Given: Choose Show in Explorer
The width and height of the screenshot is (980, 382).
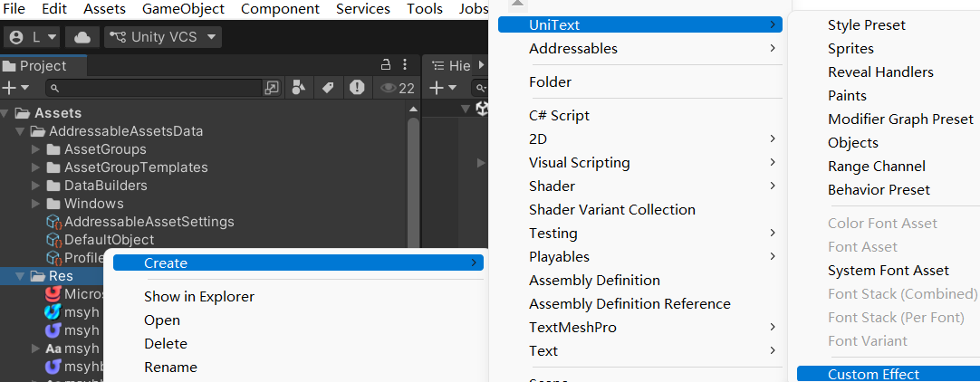Looking at the screenshot, I should pos(199,297).
